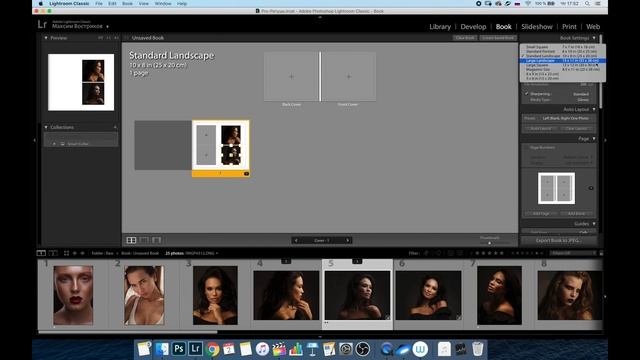This screenshot has height=360, width=640.
Task: Open Auto Layout preset dropdown
Action: [565, 118]
